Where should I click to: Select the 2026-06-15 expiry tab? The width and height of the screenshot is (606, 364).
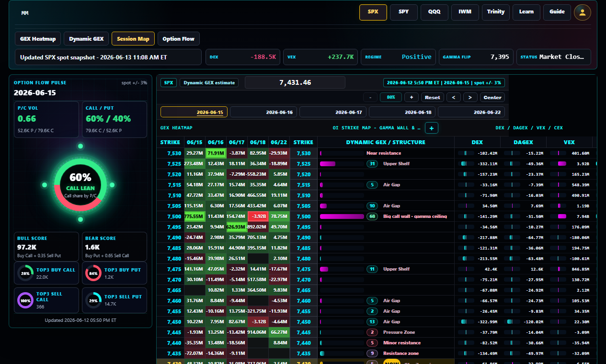[194, 112]
